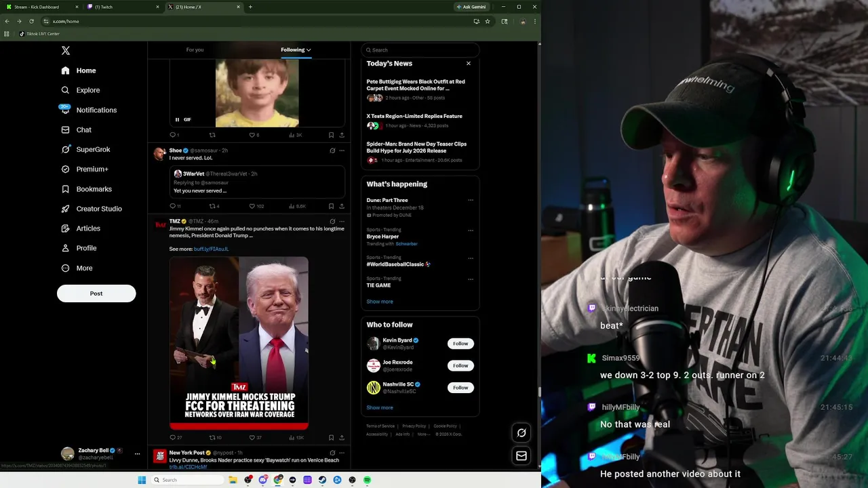Go to Home in the sidebar
The height and width of the screenshot is (488, 868).
point(79,70)
